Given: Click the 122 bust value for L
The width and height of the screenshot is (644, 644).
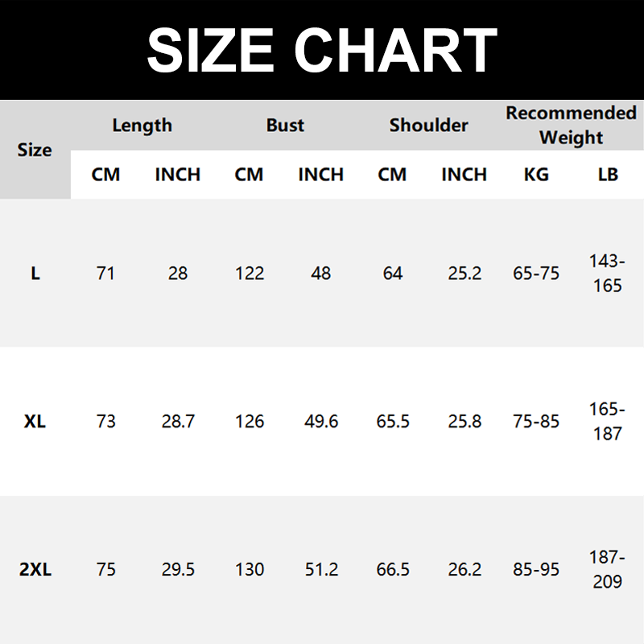Looking at the screenshot, I should click(250, 274).
